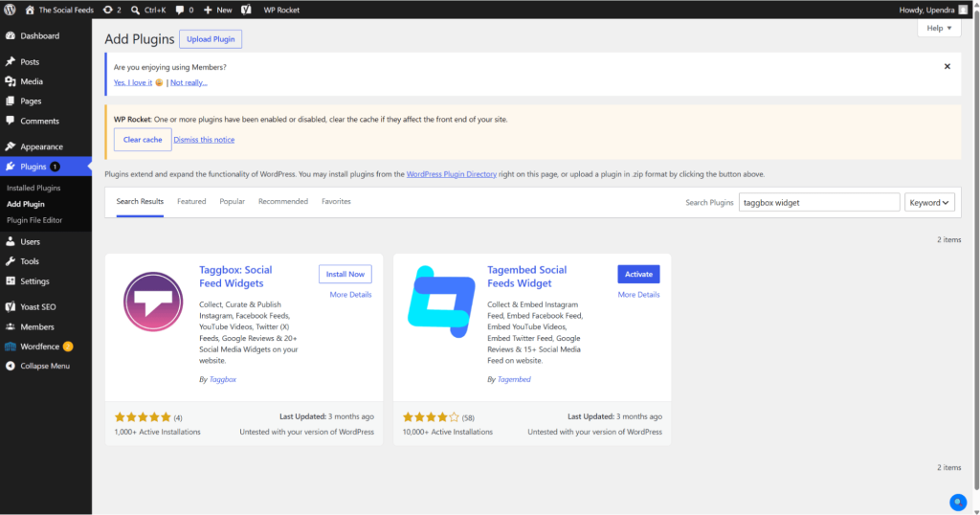Screen dimensions: 980x515
Task: Open the WordPress Plugin Directory link
Action: pyautogui.click(x=452, y=174)
